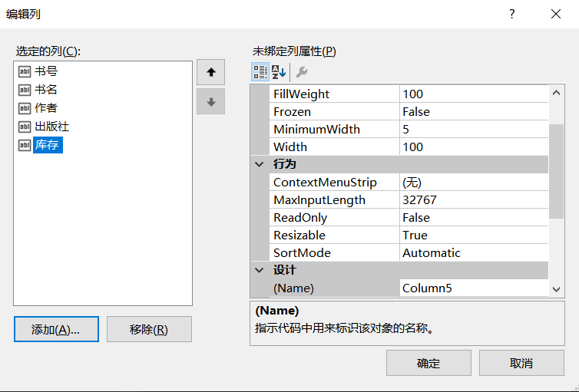Click the text column icon beside 库存
579x392 pixels.
[25, 145]
